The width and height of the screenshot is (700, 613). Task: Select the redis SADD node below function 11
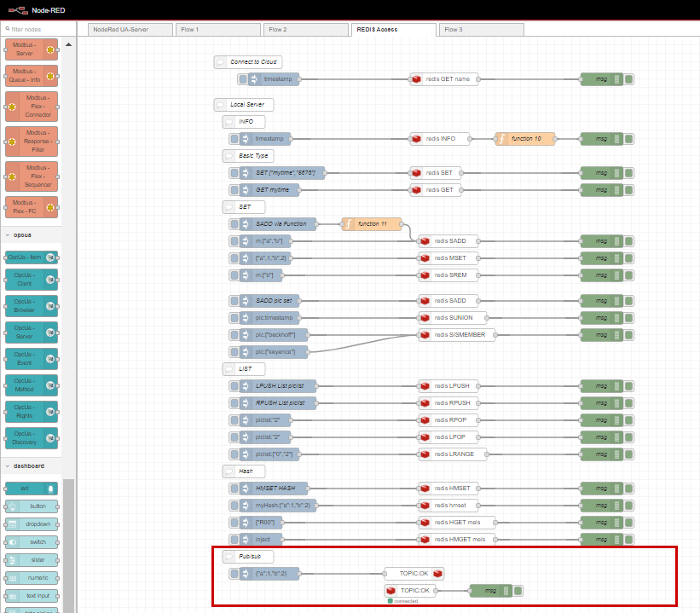point(448,241)
